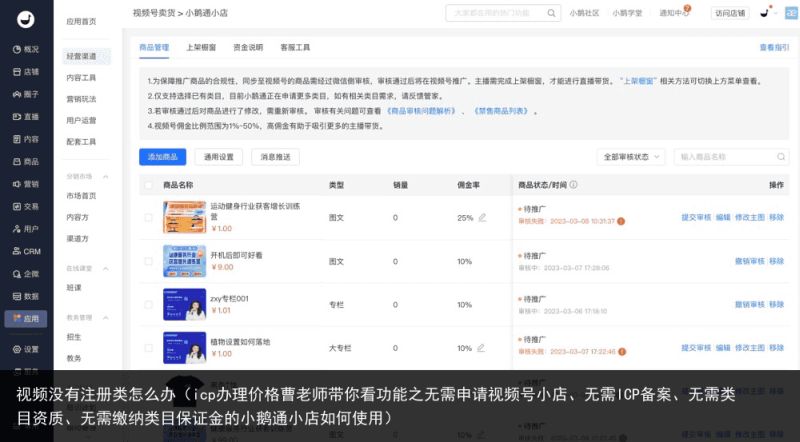Image resolution: width=800 pixels, height=442 pixels.
Task: Open 小鹅学堂 in top bar
Action: pos(627,13)
